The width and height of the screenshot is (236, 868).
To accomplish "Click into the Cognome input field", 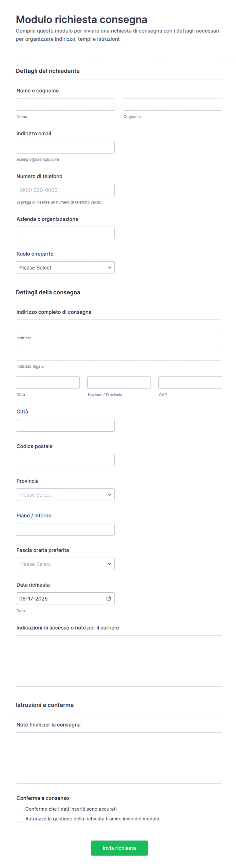I will [x=172, y=104].
